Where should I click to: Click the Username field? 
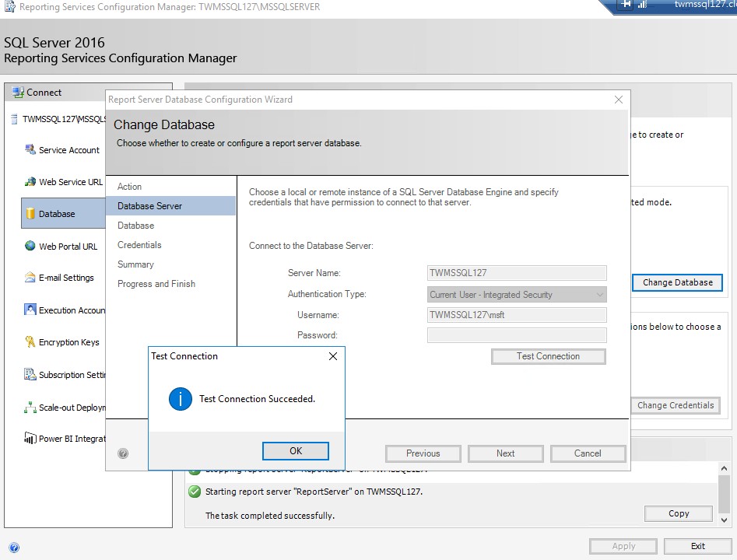coord(517,315)
